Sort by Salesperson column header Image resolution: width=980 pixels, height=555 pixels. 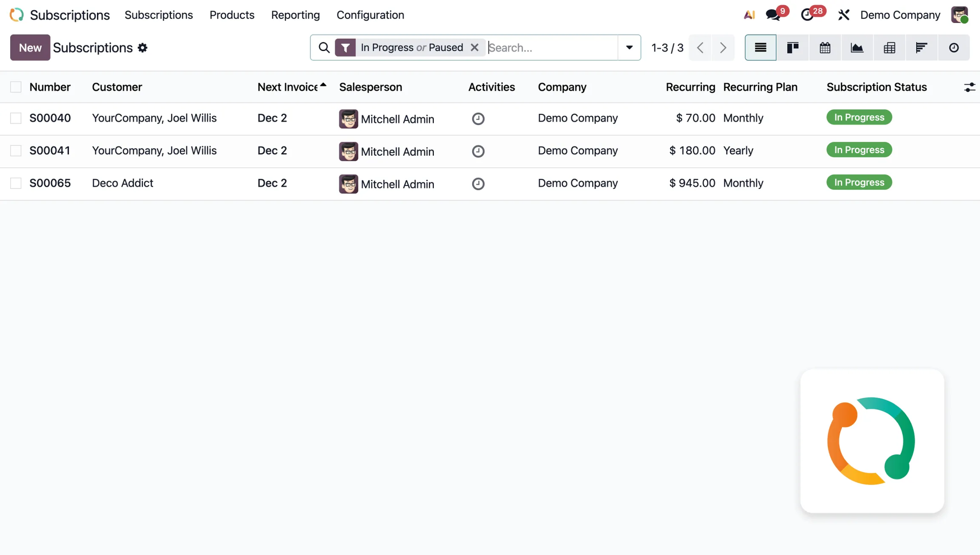click(x=371, y=87)
